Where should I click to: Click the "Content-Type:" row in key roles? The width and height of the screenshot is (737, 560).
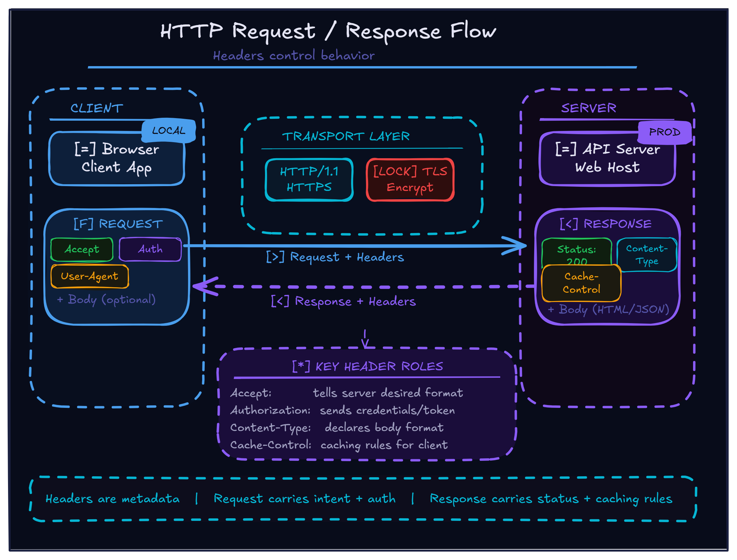pos(270,428)
